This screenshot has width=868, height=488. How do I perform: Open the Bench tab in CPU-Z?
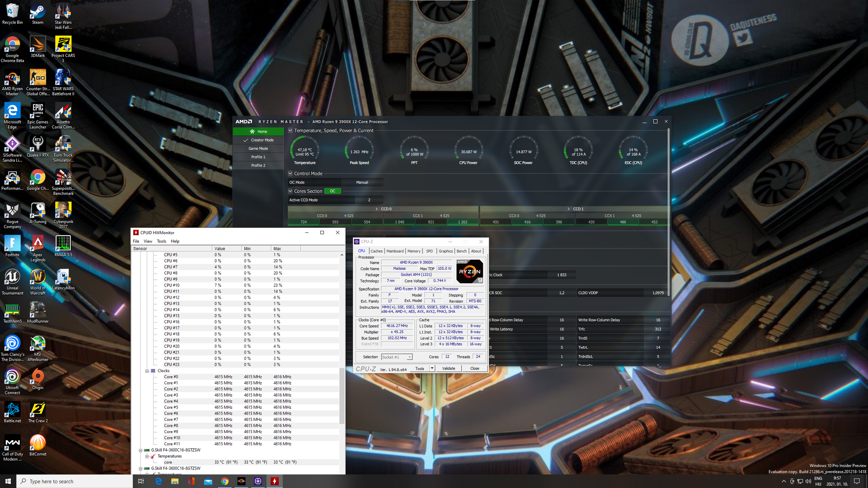[x=461, y=251]
